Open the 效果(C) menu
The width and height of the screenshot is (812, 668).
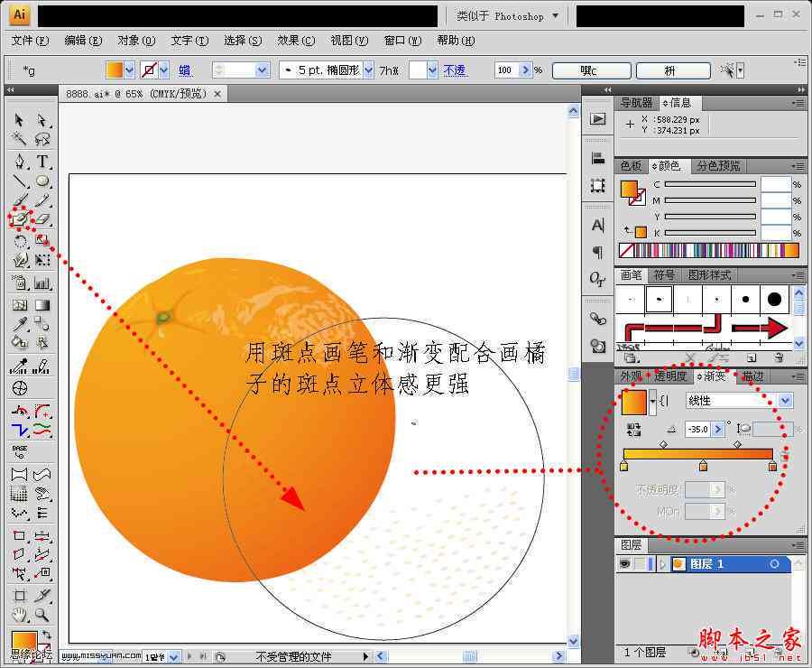(296, 41)
